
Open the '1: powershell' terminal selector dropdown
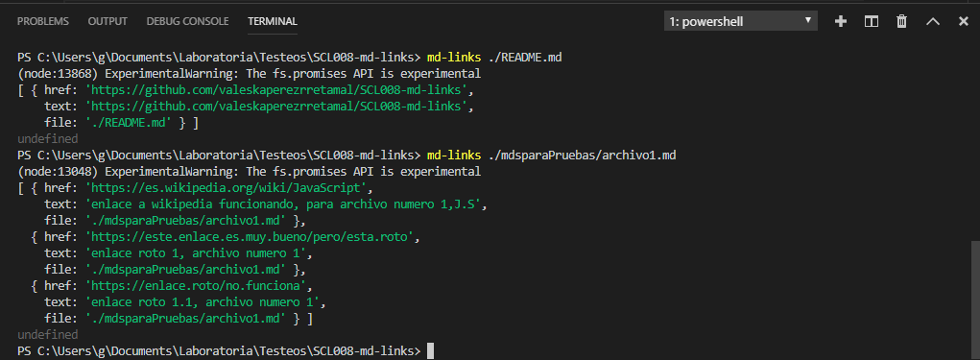(741, 21)
